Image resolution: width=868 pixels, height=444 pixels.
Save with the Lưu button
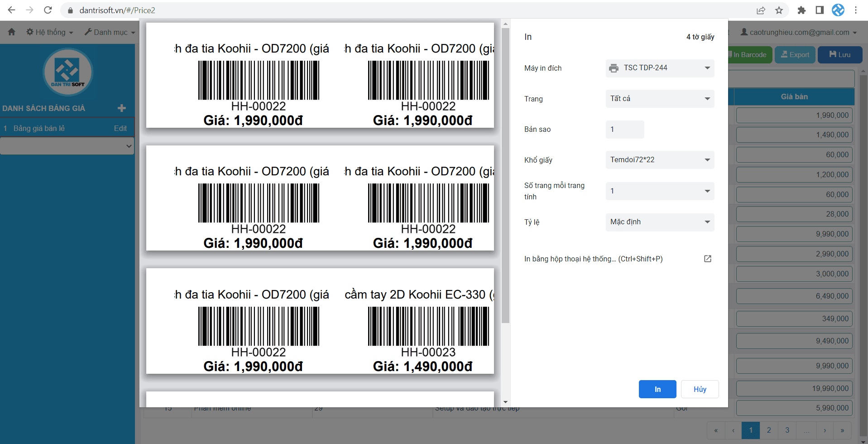point(840,55)
